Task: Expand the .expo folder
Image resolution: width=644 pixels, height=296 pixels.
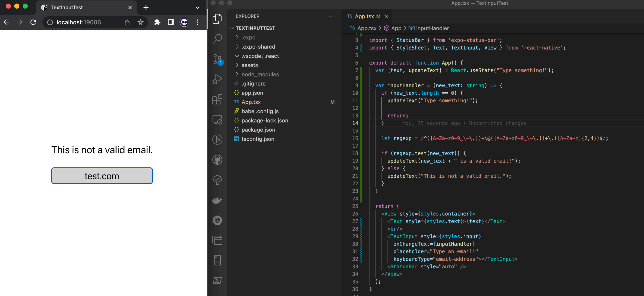Action: (x=248, y=37)
